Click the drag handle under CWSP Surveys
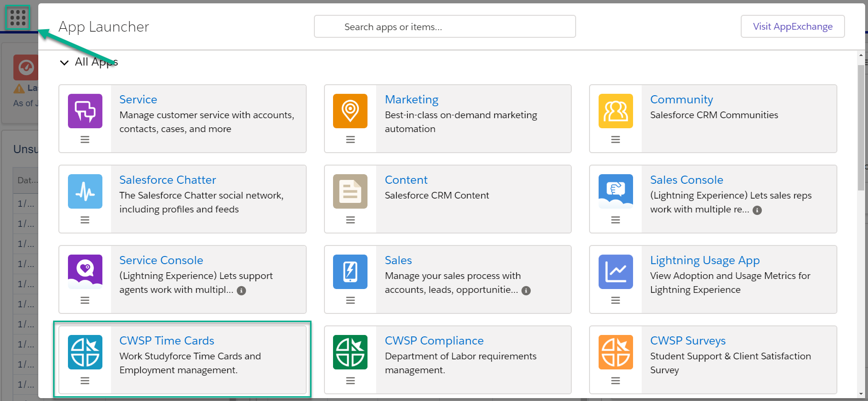The image size is (868, 401). tap(615, 381)
